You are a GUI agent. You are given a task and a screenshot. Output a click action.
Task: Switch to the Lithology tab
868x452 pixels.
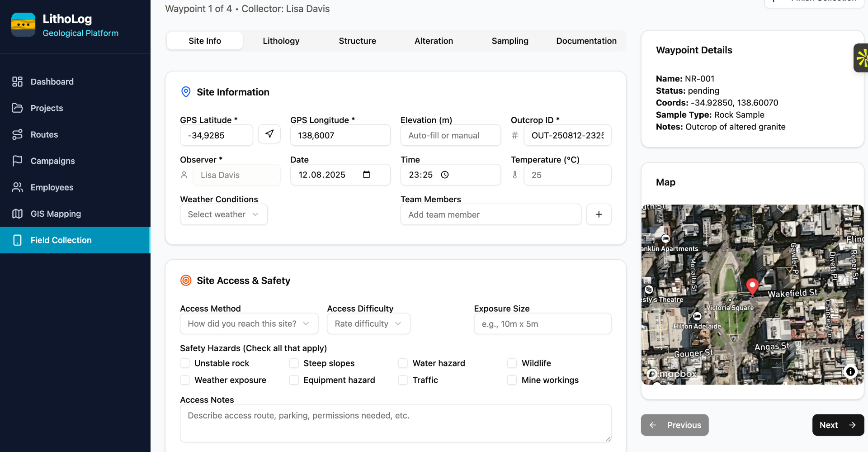281,41
